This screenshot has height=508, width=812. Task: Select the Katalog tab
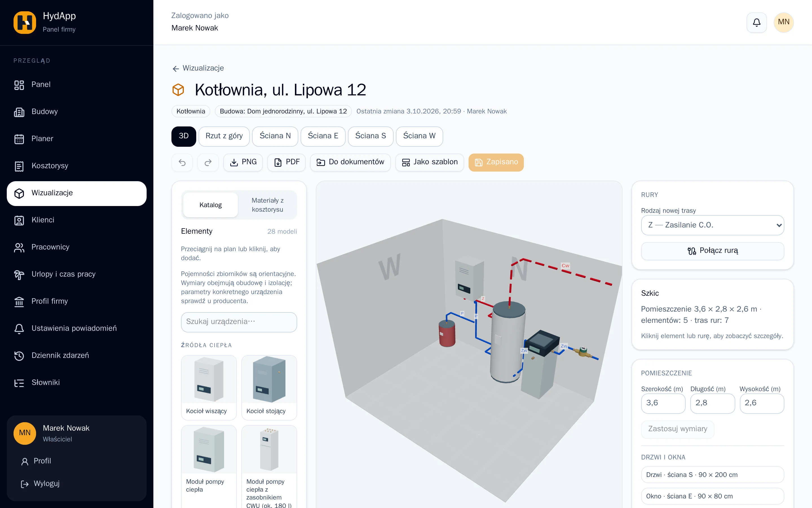click(210, 205)
